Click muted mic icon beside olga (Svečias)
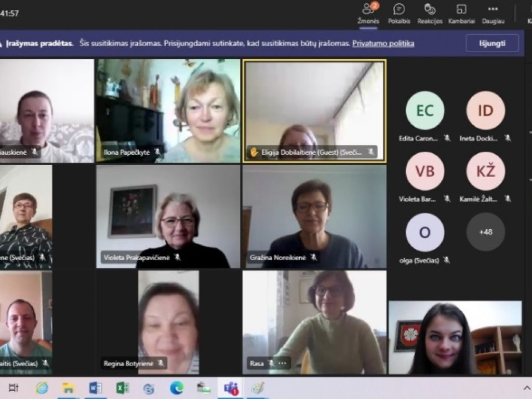 447,260
